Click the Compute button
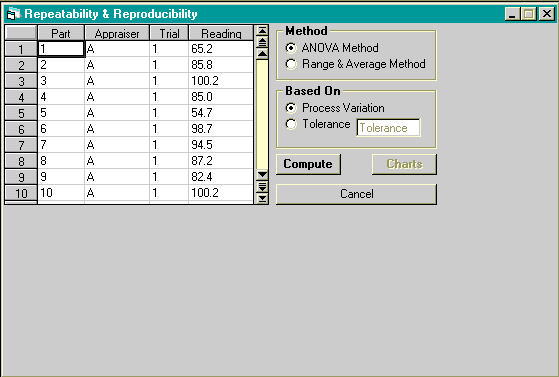Screen dimensions: 559x377 coord(308,164)
